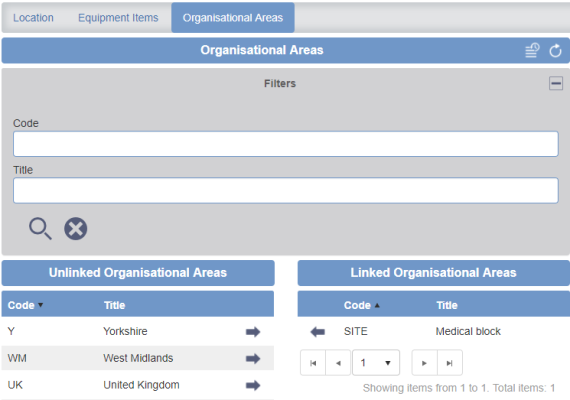The height and width of the screenshot is (400, 570).
Task: Sort unlinked areas by Title column
Action: pos(115,305)
